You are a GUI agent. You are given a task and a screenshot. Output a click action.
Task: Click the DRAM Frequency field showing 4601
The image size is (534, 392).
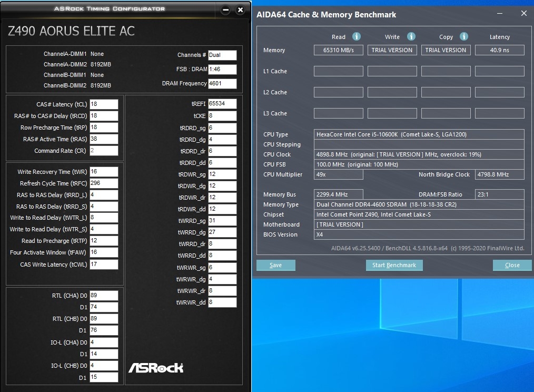click(x=222, y=84)
